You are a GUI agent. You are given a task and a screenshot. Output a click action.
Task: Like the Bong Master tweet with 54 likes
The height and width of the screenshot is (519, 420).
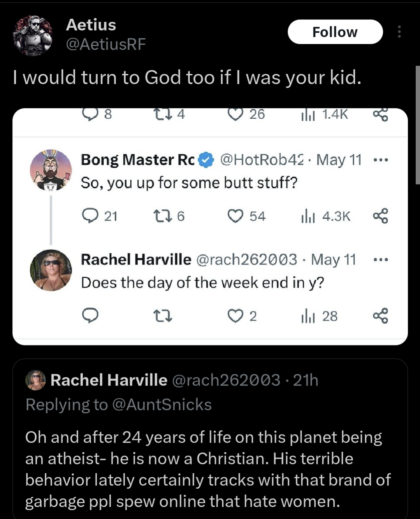coord(235,216)
